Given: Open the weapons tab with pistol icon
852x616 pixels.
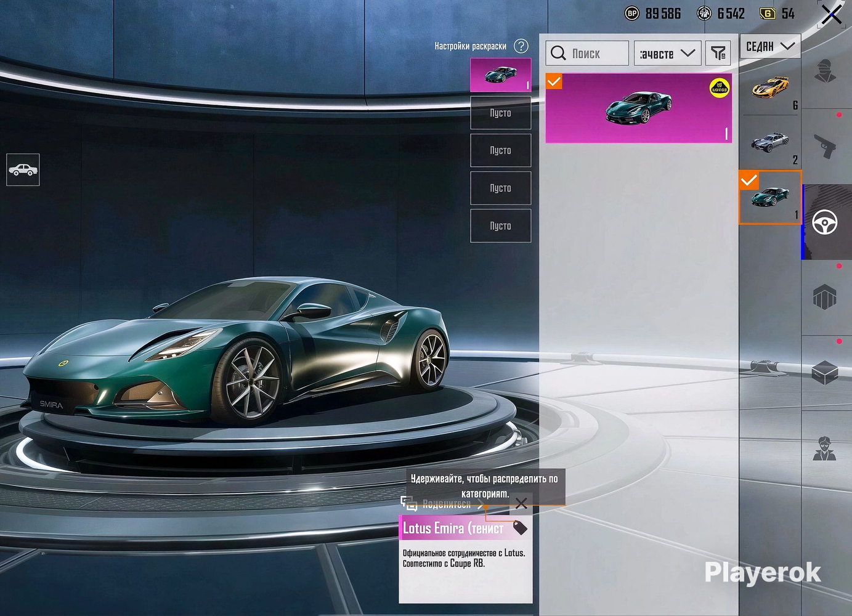Looking at the screenshot, I should [825, 147].
